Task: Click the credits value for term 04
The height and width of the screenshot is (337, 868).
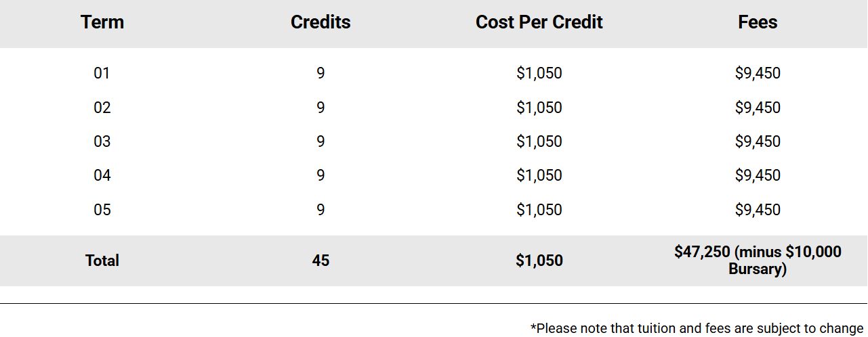Action: pos(321,175)
